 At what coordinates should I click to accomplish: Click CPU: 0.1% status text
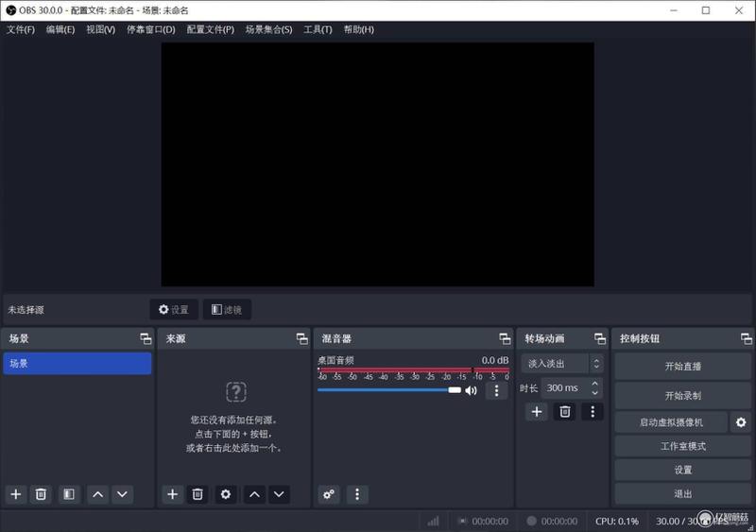point(617,522)
